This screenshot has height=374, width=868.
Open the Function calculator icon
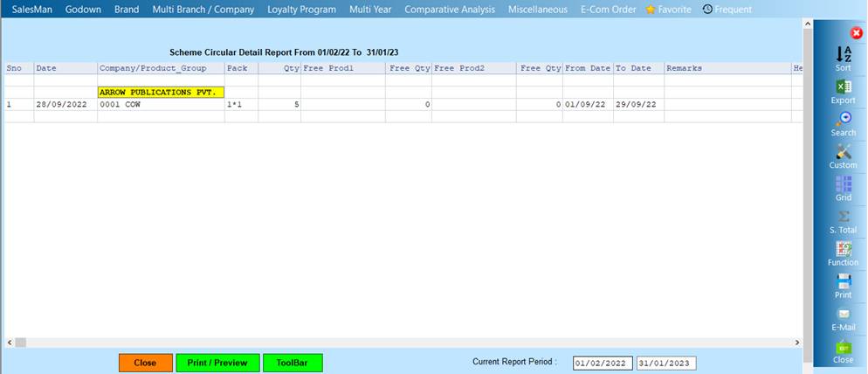843,249
